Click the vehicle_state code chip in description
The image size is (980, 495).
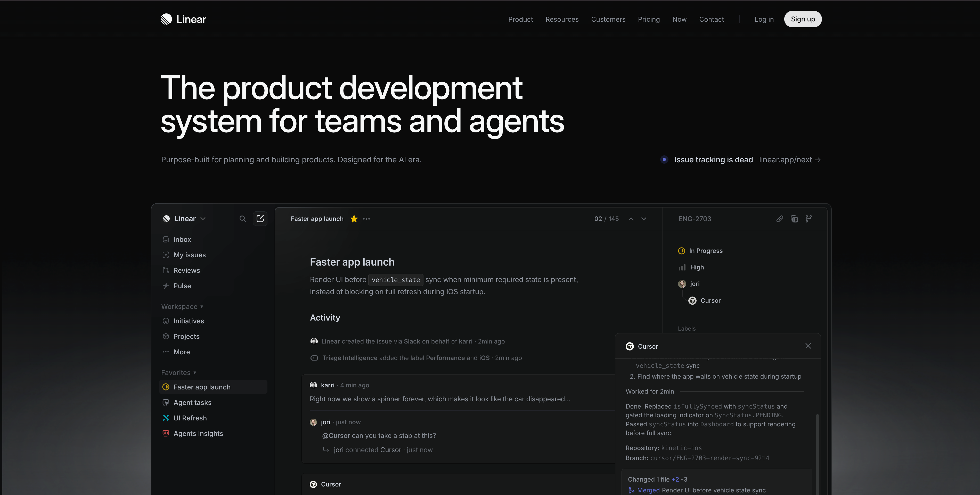(x=396, y=280)
